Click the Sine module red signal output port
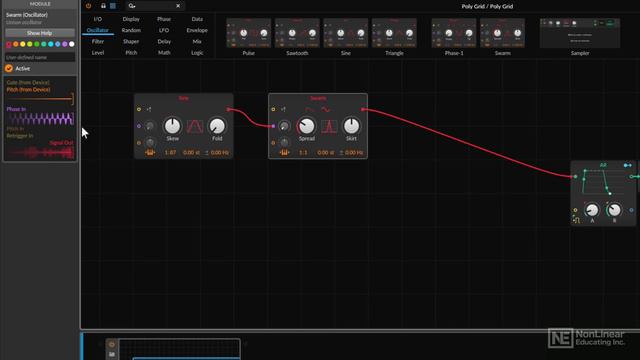 (x=229, y=109)
